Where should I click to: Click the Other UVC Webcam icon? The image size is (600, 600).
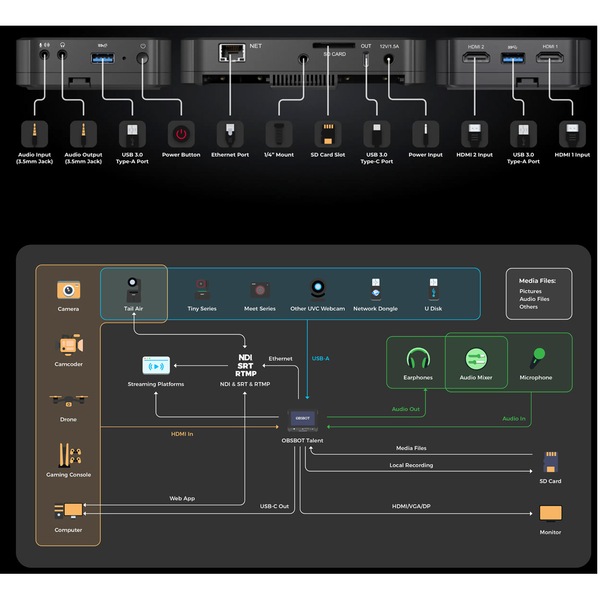(318, 290)
